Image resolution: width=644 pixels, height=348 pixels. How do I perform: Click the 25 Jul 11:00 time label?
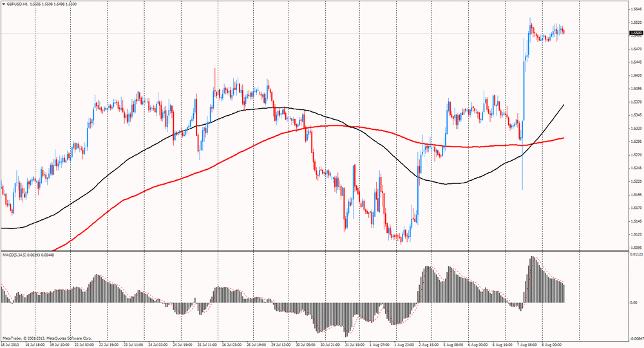[x=207, y=345]
